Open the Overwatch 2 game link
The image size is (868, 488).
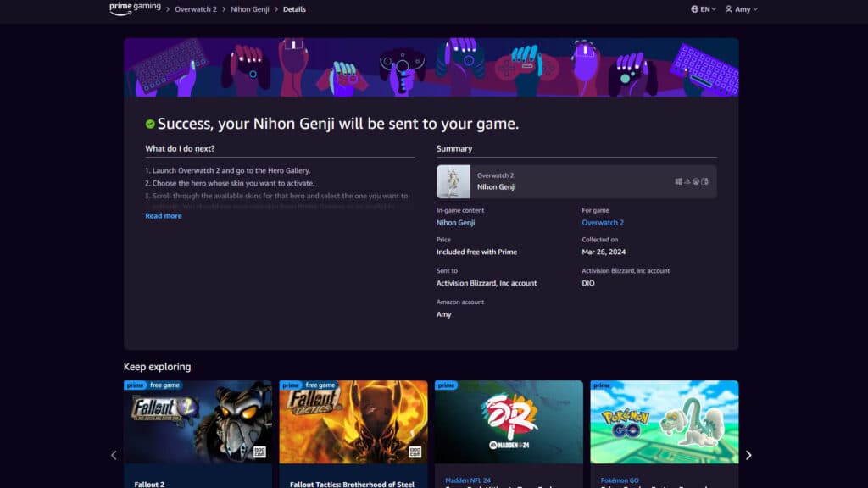tap(602, 222)
